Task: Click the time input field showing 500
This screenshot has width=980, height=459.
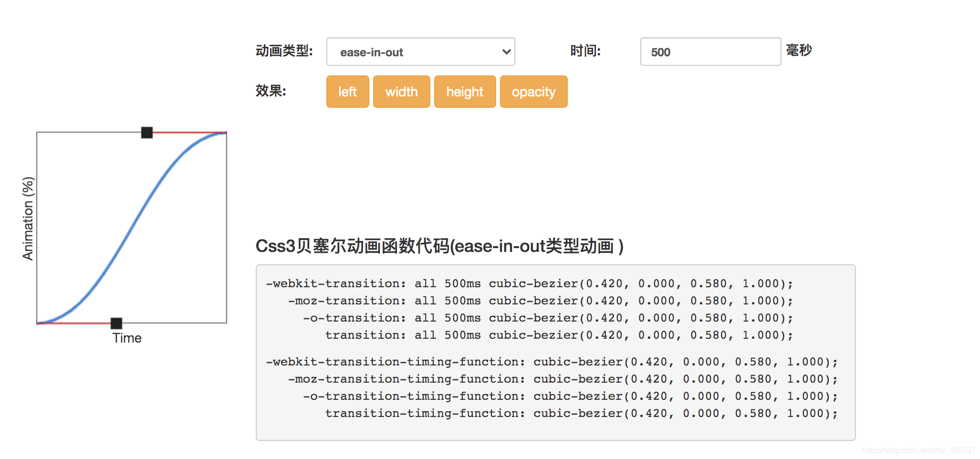Action: click(x=710, y=52)
